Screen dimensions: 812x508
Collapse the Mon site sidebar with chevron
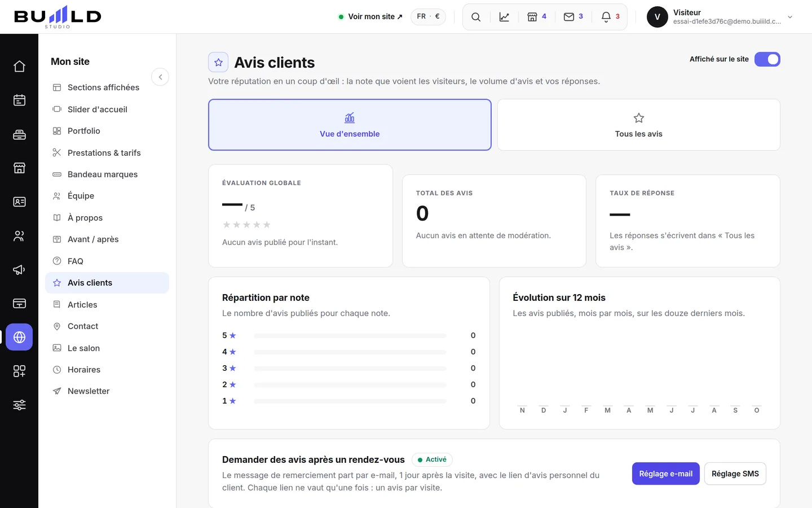pos(160,77)
